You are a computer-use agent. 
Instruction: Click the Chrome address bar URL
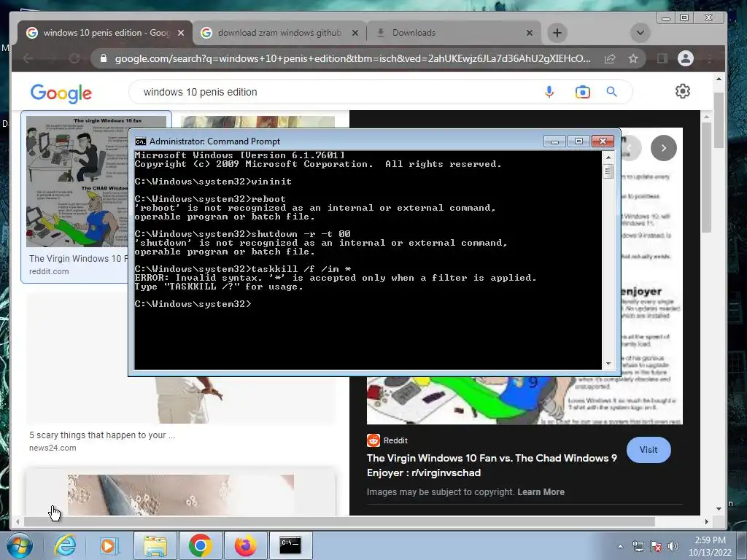[x=352, y=58]
